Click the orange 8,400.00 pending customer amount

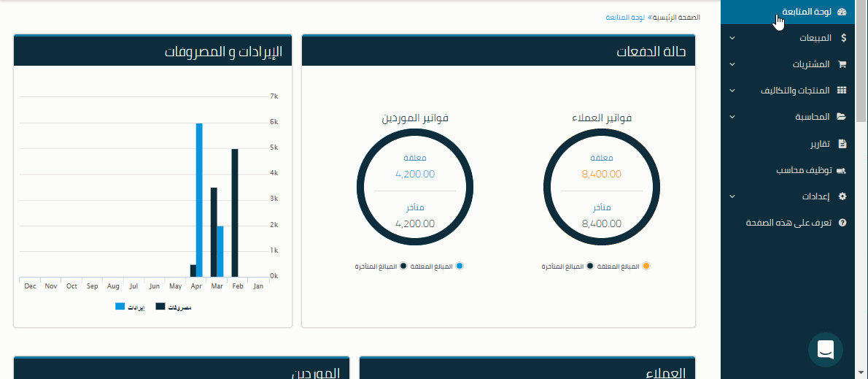[x=602, y=174]
